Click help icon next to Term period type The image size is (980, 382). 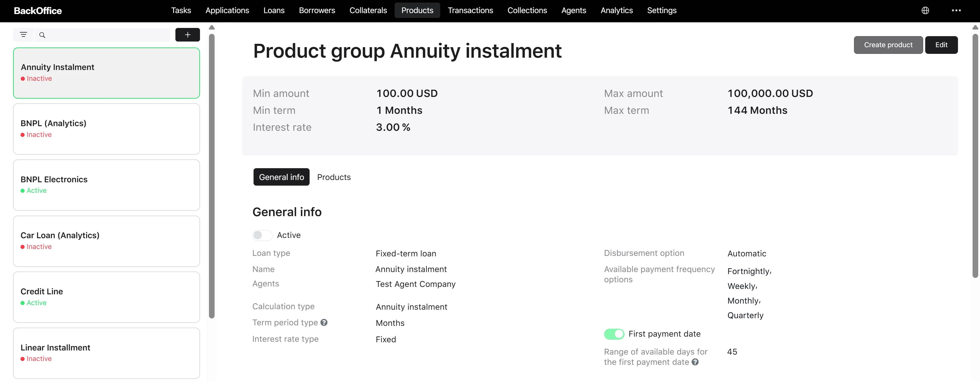tap(324, 323)
